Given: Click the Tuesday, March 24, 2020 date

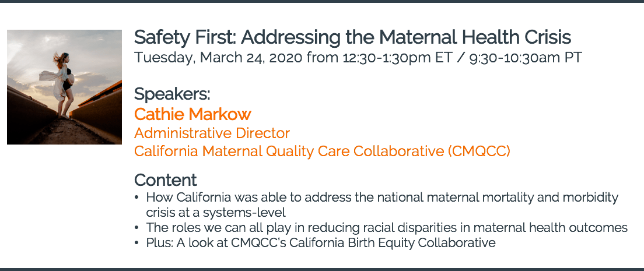Looking at the screenshot, I should point(219,58).
